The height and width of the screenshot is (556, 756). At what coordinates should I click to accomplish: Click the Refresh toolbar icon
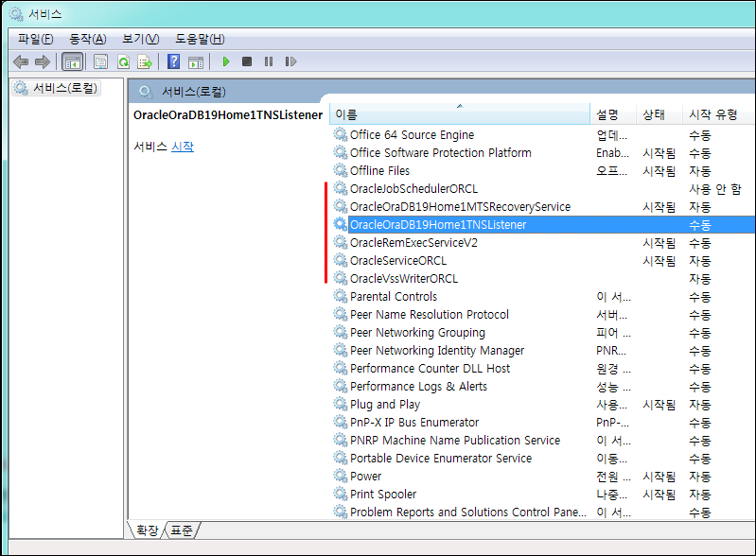123,61
